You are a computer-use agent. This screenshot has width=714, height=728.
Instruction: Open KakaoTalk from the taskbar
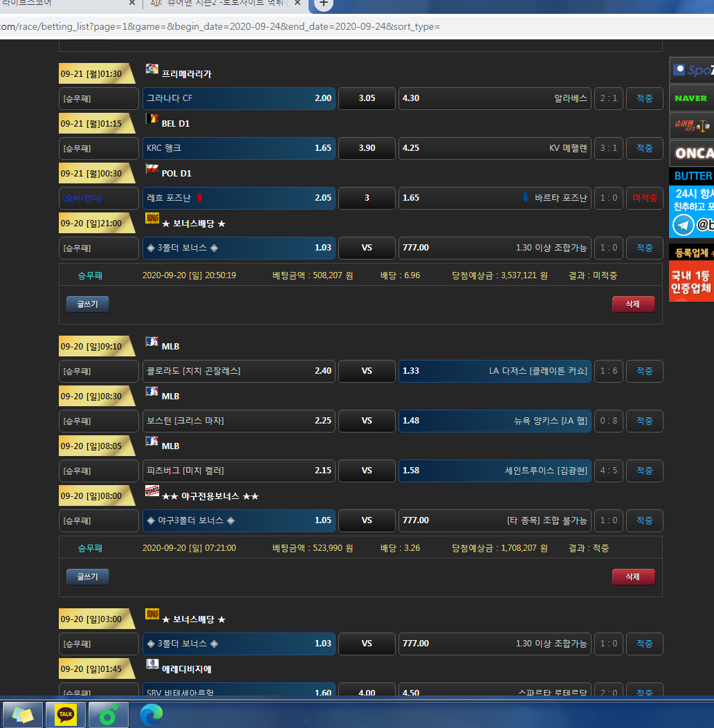(x=66, y=714)
